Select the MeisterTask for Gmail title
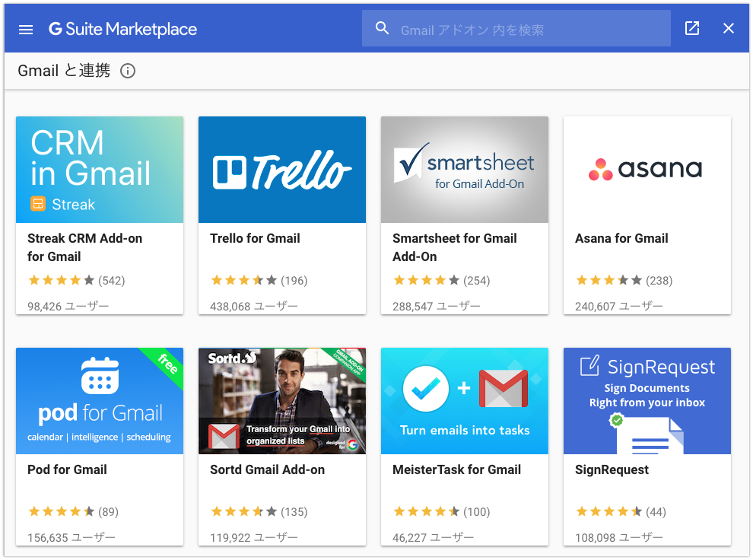This screenshot has width=753, height=560. [x=456, y=469]
